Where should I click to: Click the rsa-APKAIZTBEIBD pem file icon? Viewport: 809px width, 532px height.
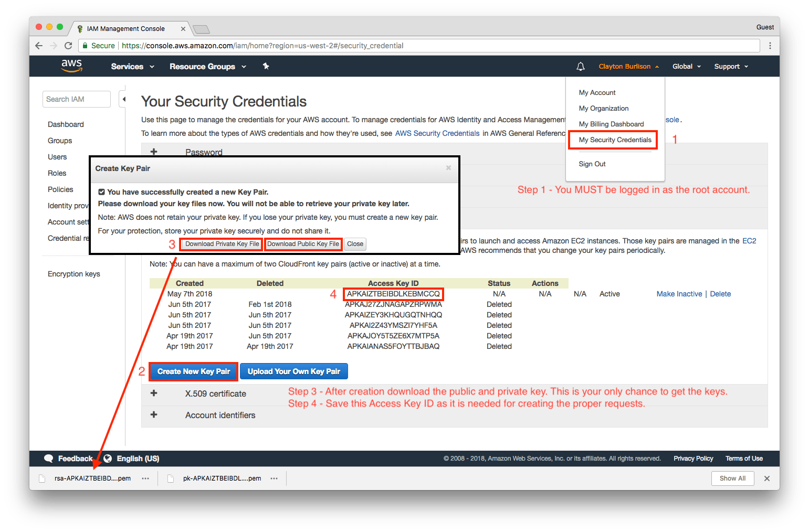tap(43, 478)
